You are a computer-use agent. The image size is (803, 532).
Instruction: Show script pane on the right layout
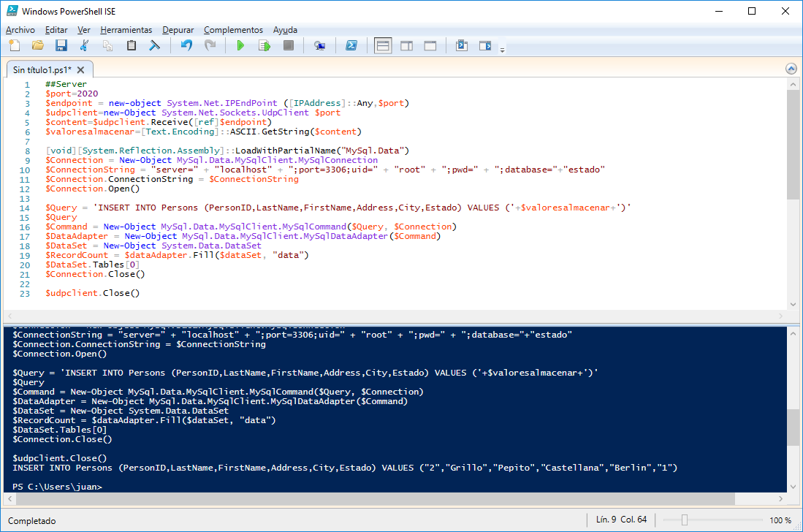(406, 46)
